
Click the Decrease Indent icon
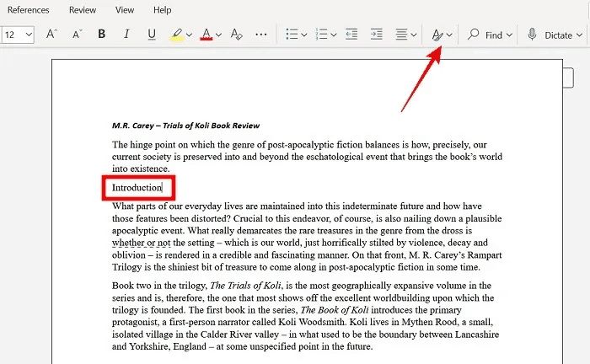[x=351, y=35]
